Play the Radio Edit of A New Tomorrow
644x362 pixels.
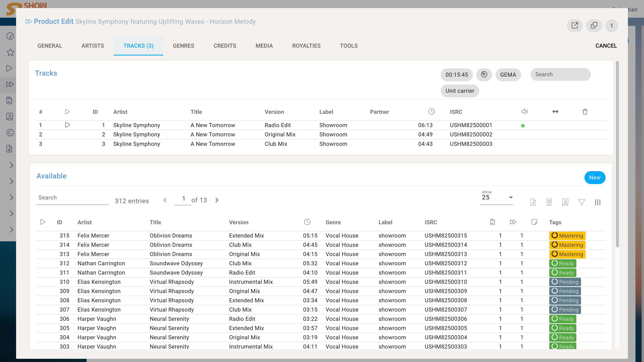[67, 125]
